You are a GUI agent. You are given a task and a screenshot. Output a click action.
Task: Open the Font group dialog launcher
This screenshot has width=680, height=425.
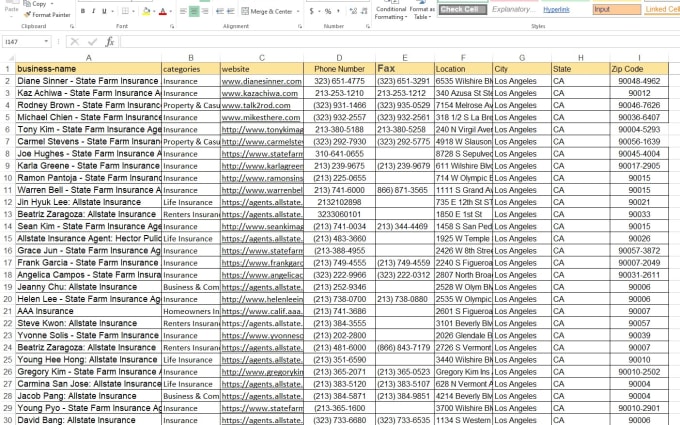(x=172, y=26)
